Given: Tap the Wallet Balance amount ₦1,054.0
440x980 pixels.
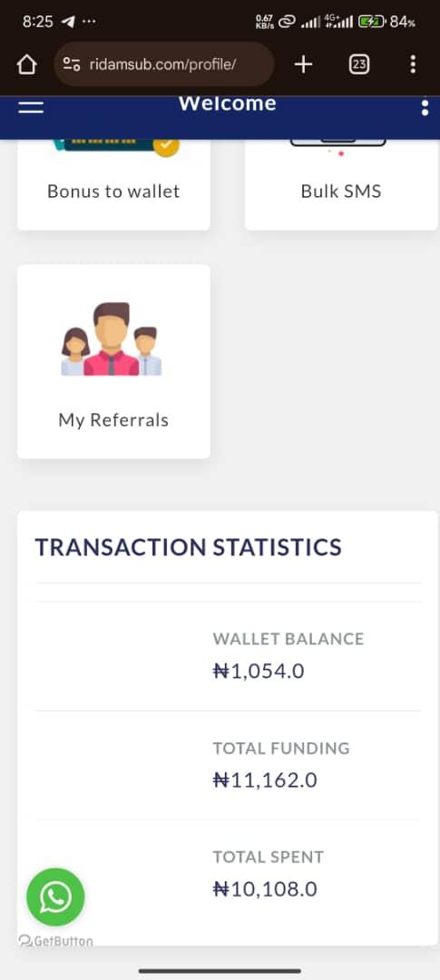Looking at the screenshot, I should (x=259, y=671).
